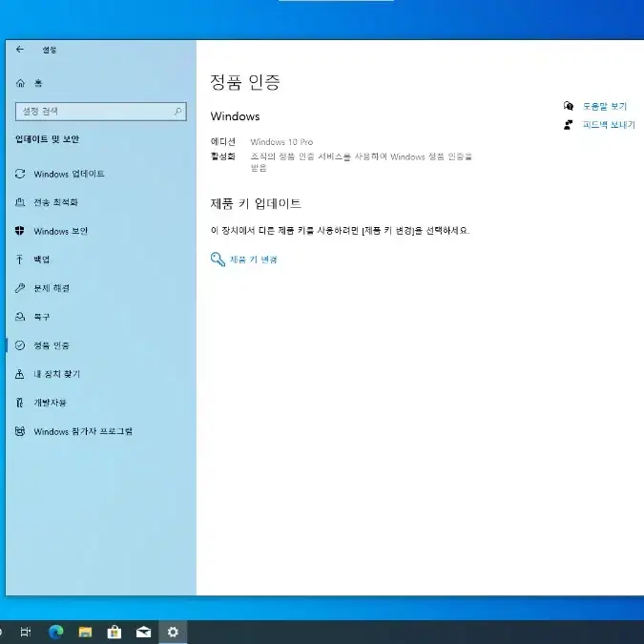Viewport: 644px width, 644px height.
Task: Focus the 설정 검색 search box
Action: (100, 112)
